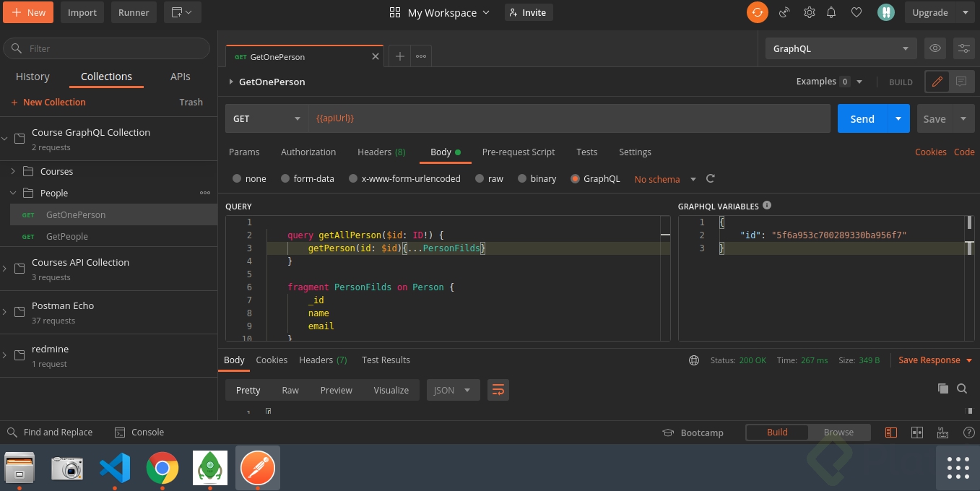The height and width of the screenshot is (491, 980).
Task: Search the response with magnifier icon
Action: click(x=962, y=388)
